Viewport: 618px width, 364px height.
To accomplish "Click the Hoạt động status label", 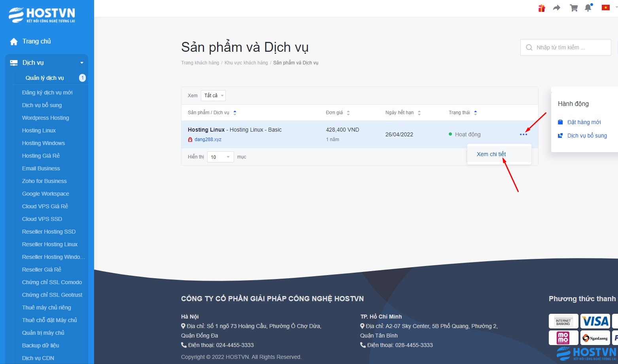I will 468,134.
